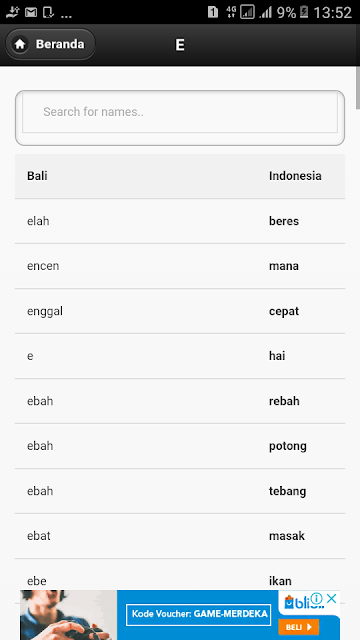
Task: Open the elah – beres entry
Action: tap(180, 221)
